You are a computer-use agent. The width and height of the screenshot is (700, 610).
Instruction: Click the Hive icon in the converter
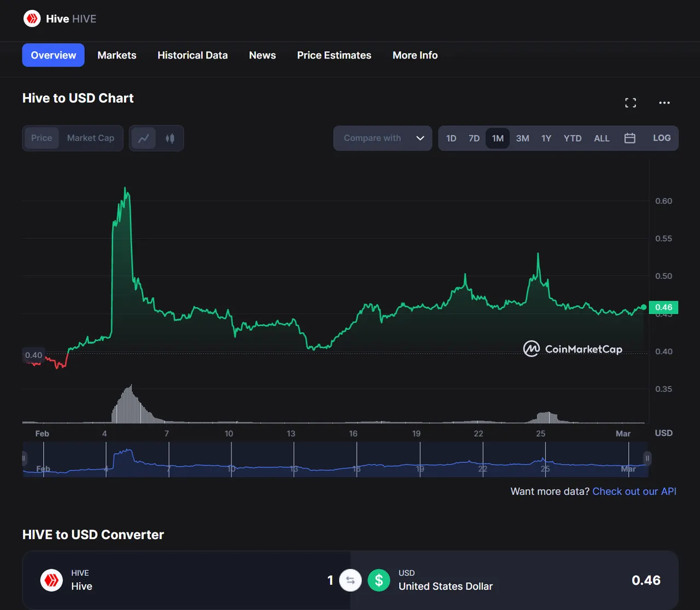click(x=51, y=580)
